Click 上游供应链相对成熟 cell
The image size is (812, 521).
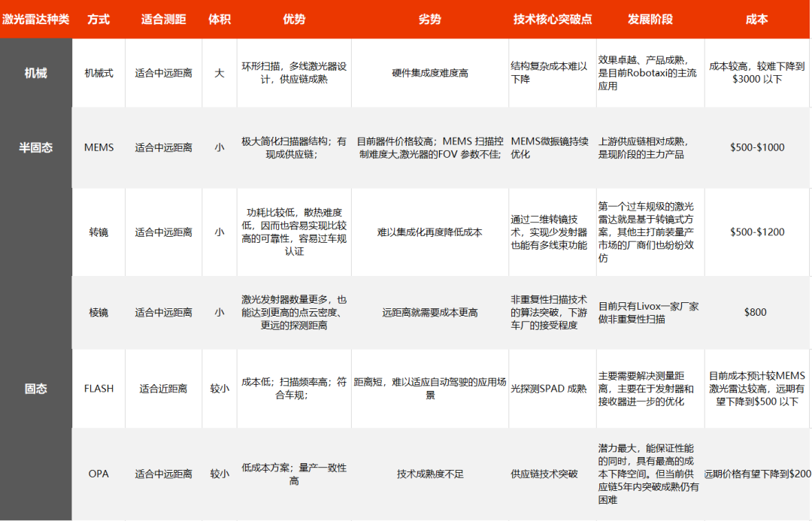tap(650, 147)
